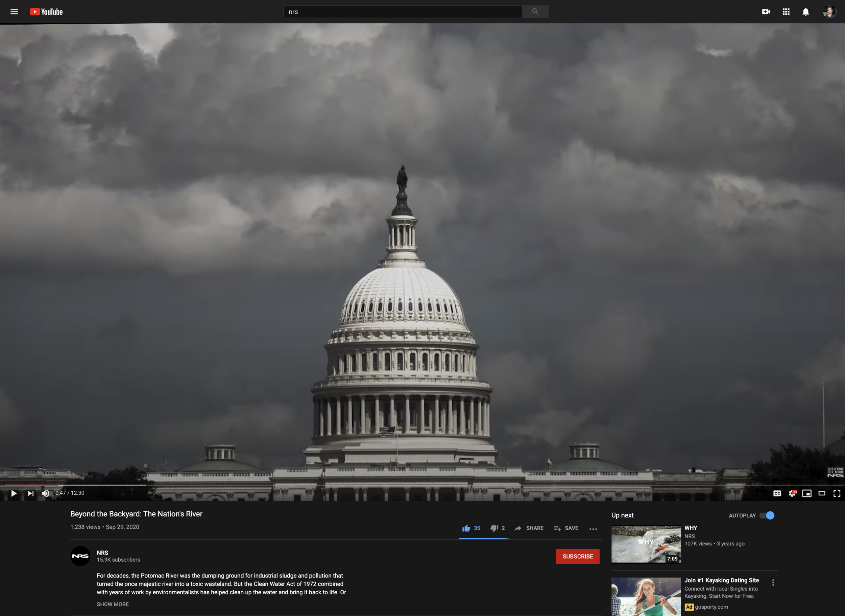This screenshot has width=845, height=616.
Task: Click the '107K views • 3 years ago' text
Action: click(715, 544)
